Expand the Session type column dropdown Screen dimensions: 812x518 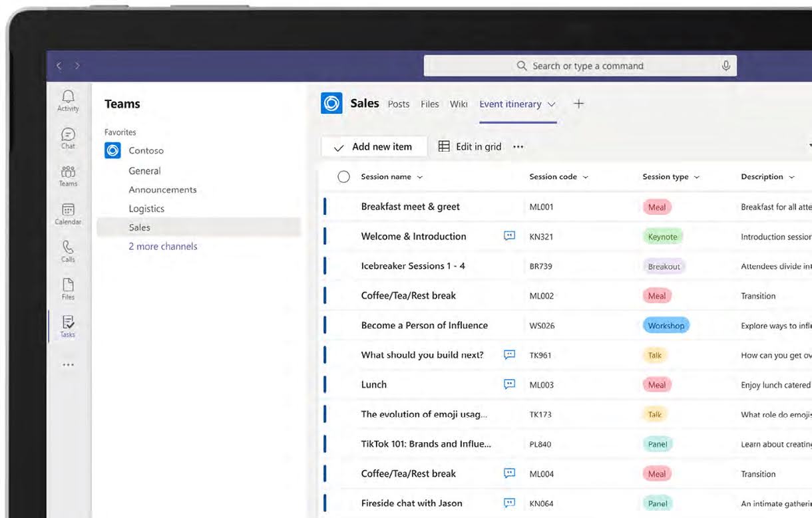click(x=697, y=178)
